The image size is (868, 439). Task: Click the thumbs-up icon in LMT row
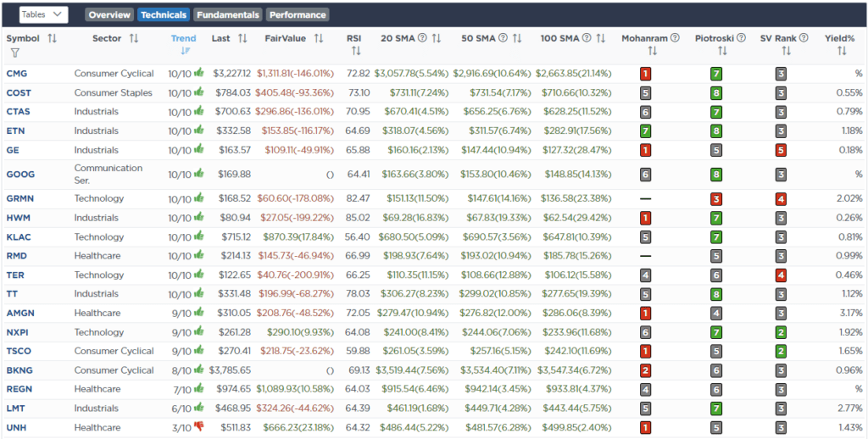point(198,408)
